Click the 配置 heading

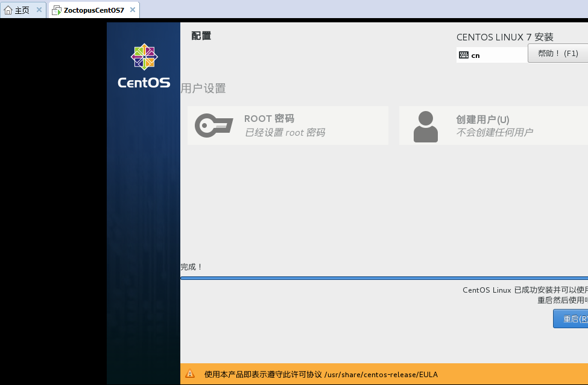pos(201,36)
